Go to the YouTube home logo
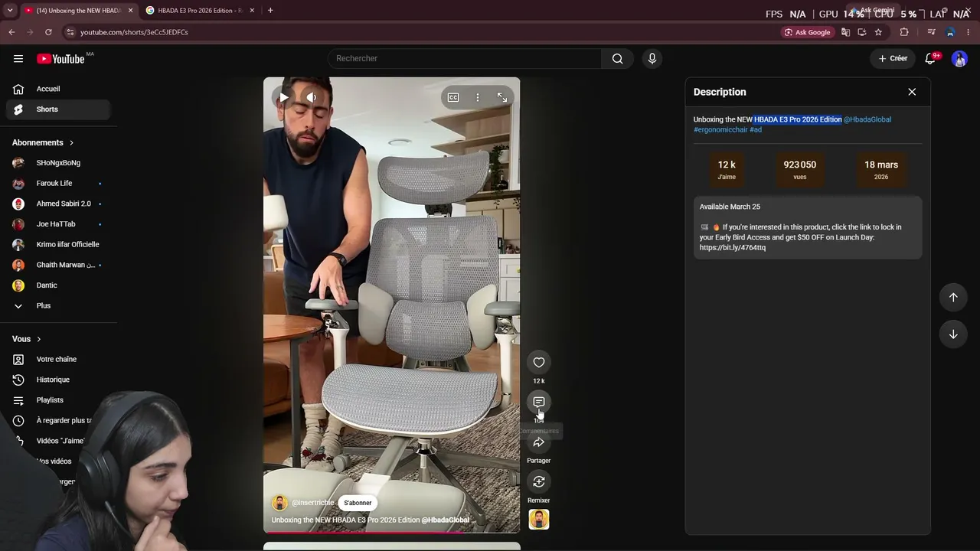This screenshot has height=551, width=980. tap(60, 59)
